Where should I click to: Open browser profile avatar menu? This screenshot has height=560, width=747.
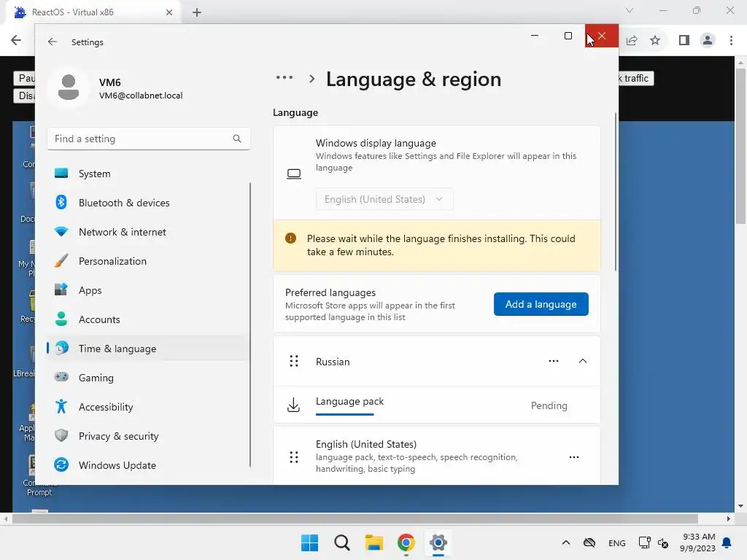(x=708, y=41)
